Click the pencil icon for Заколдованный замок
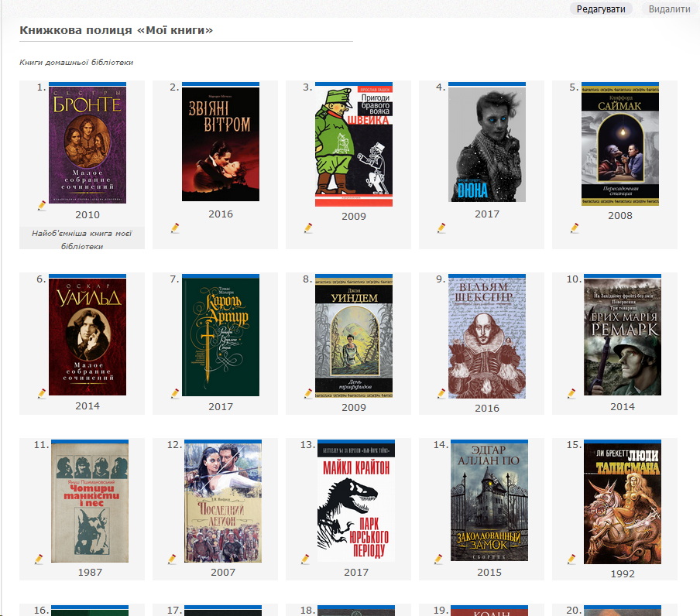 click(438, 559)
